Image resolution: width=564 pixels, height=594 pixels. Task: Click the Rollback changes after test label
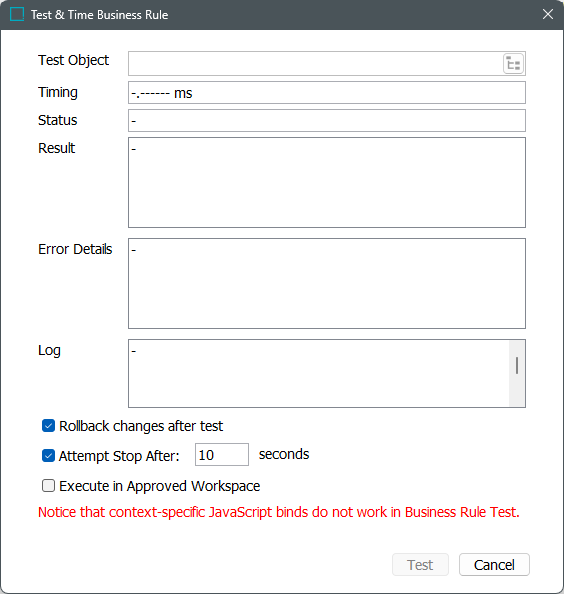141,426
